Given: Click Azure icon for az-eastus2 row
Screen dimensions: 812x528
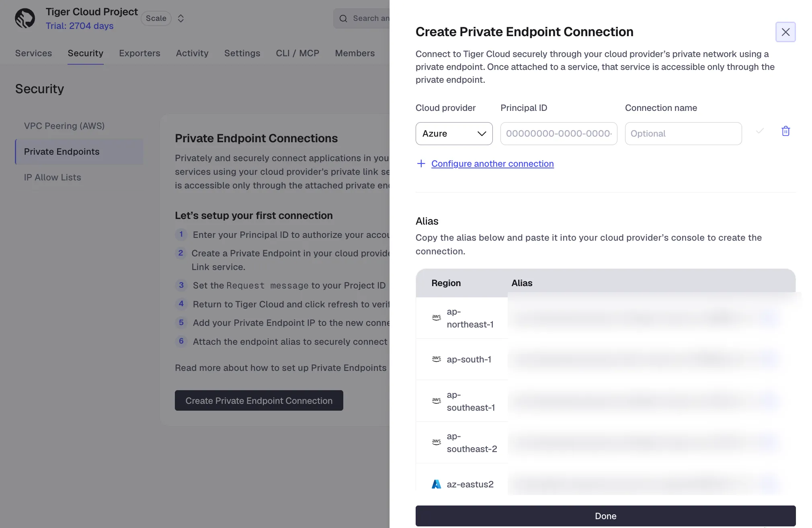Looking at the screenshot, I should (436, 484).
